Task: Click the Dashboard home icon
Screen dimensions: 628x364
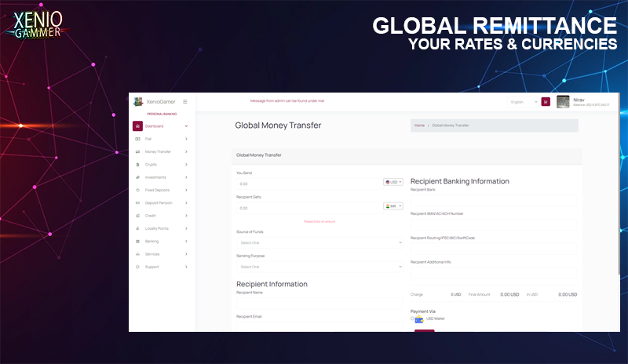Action: (x=137, y=126)
